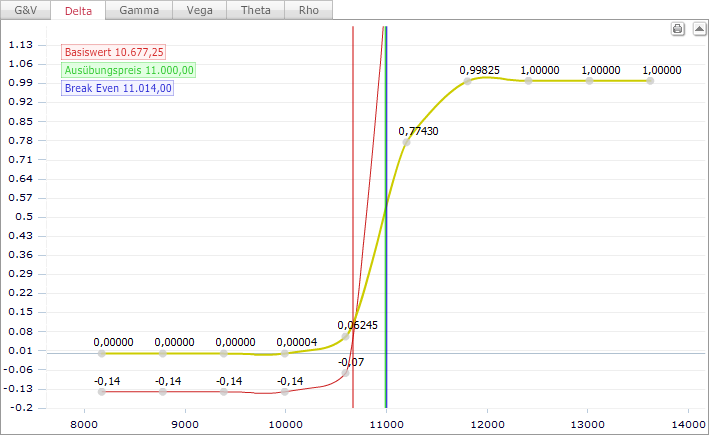Switch to the Vega tab
709x435 pixels.
pos(199,10)
